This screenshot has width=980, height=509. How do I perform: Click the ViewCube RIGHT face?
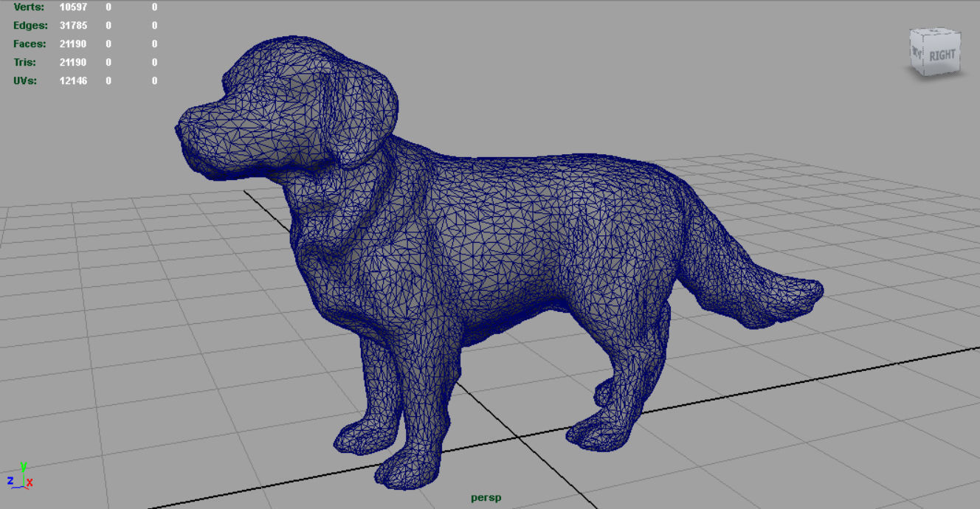tap(942, 55)
